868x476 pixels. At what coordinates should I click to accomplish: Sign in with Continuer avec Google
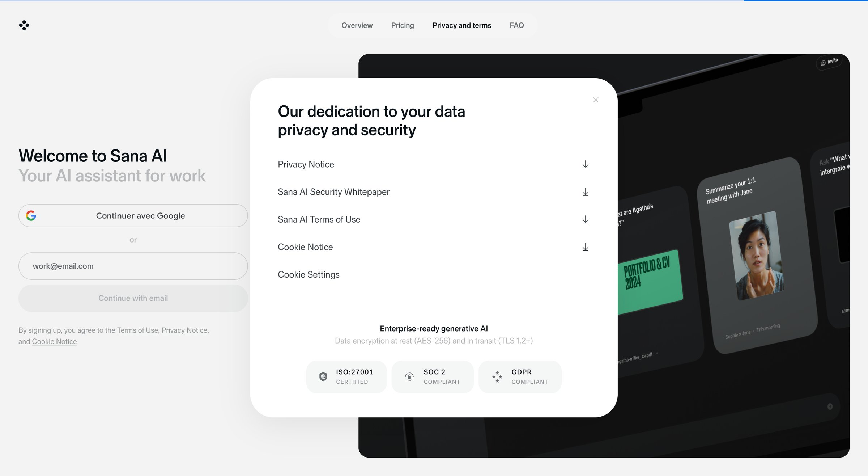(x=133, y=216)
